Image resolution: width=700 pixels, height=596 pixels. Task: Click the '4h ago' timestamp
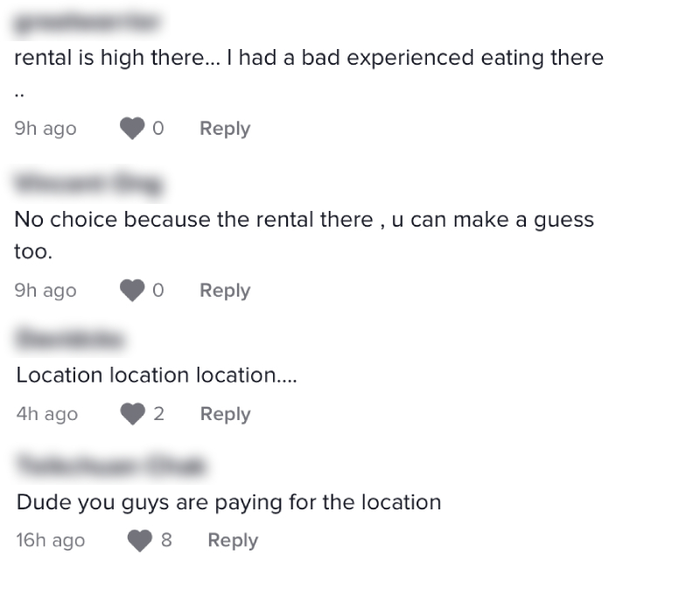coord(47,414)
